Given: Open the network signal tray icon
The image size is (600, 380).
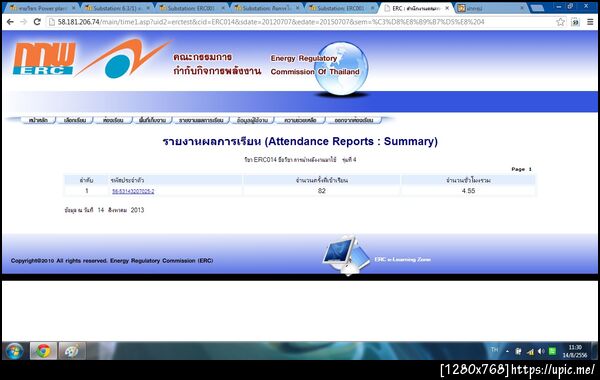Looking at the screenshot, I should pos(530,351).
